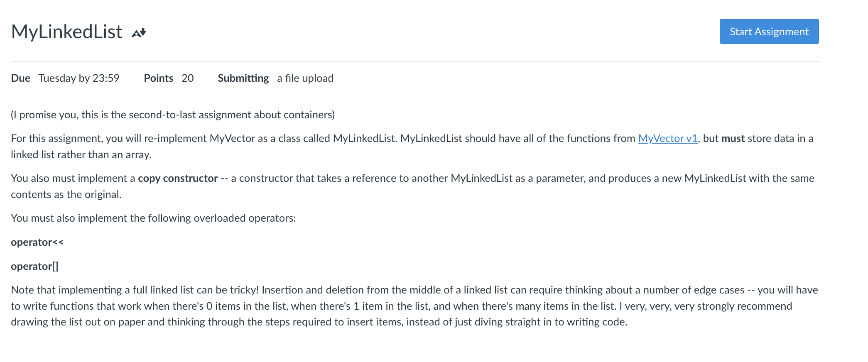Click the overloaded operators sentence
The width and height of the screenshot is (868, 362).
(x=153, y=218)
